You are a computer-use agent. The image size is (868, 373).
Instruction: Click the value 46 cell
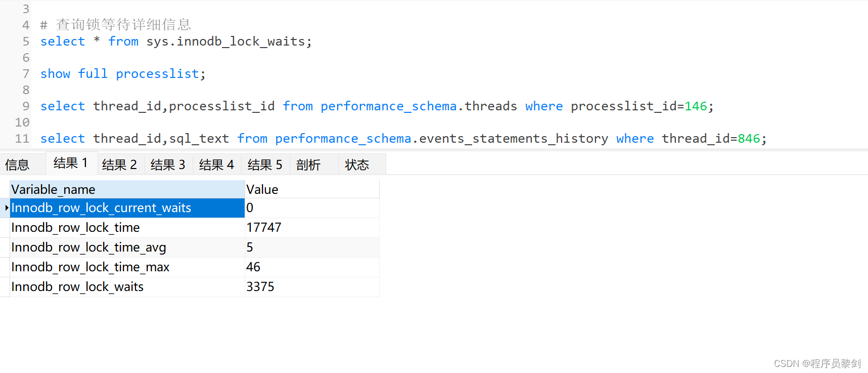(312, 267)
